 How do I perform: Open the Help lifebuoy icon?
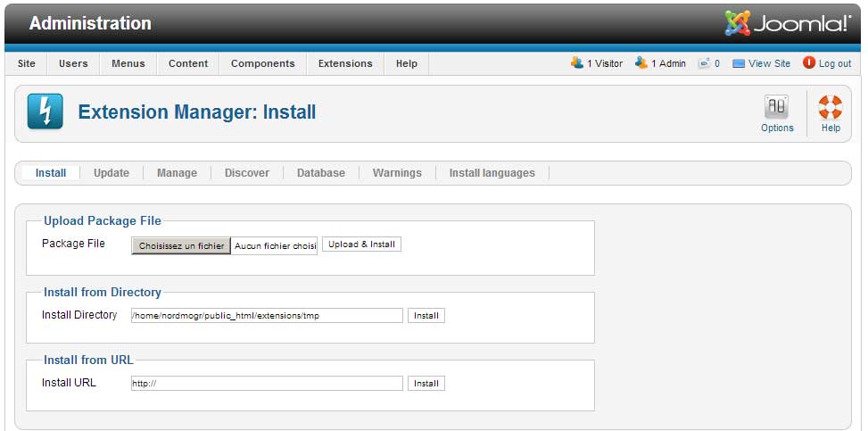click(x=831, y=107)
